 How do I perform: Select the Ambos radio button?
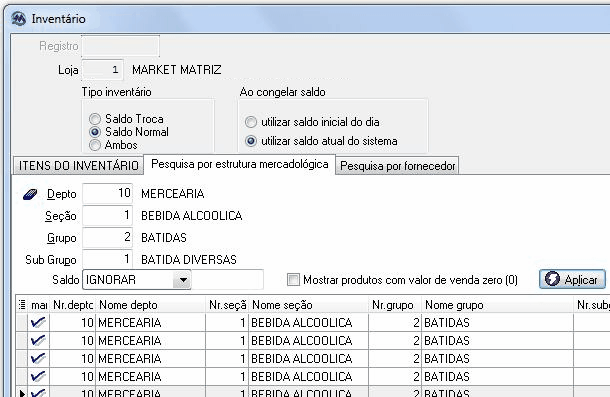[95, 145]
